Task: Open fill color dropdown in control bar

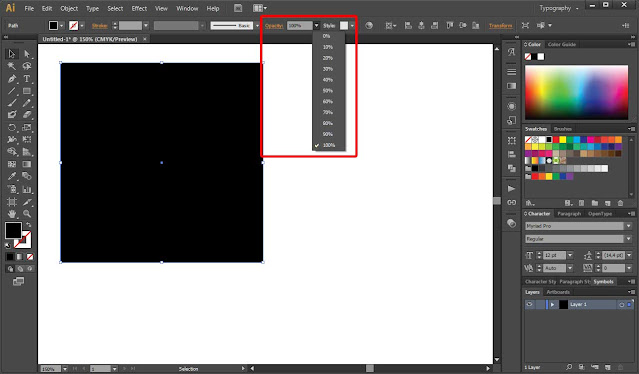Action: pyautogui.click(x=62, y=26)
